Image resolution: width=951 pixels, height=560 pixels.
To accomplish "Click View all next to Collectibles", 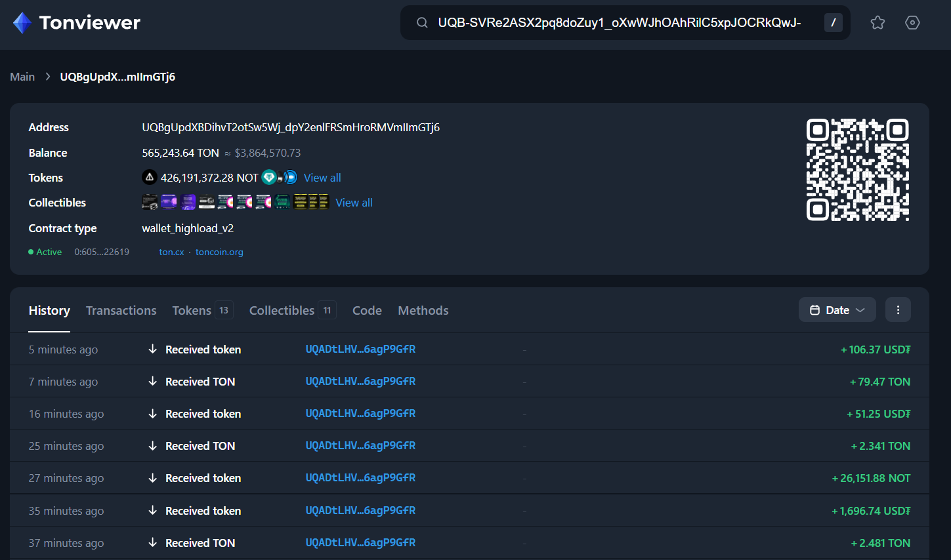I will (354, 203).
